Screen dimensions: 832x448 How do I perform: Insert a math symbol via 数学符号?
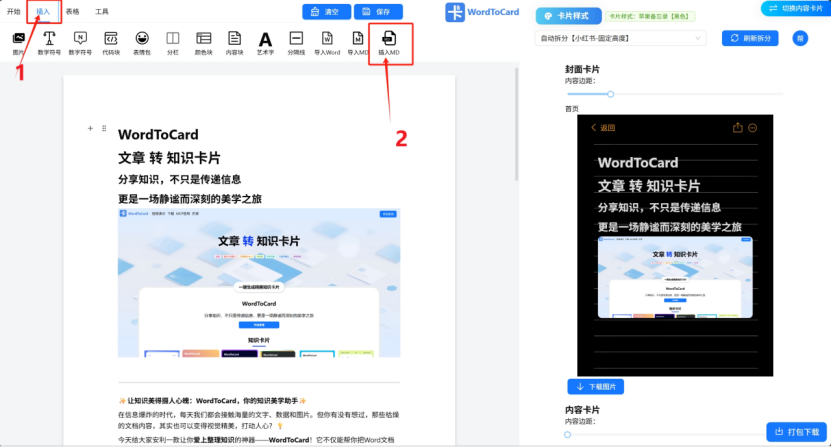click(x=49, y=43)
